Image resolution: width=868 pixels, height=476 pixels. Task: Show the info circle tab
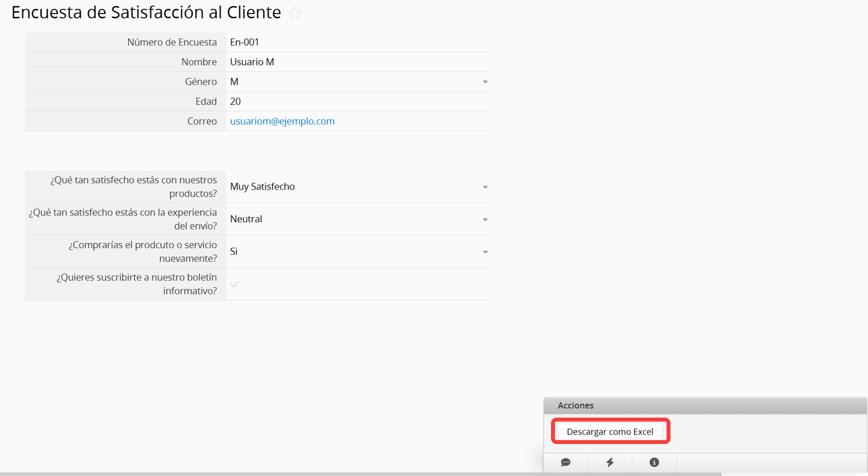pyautogui.click(x=654, y=463)
